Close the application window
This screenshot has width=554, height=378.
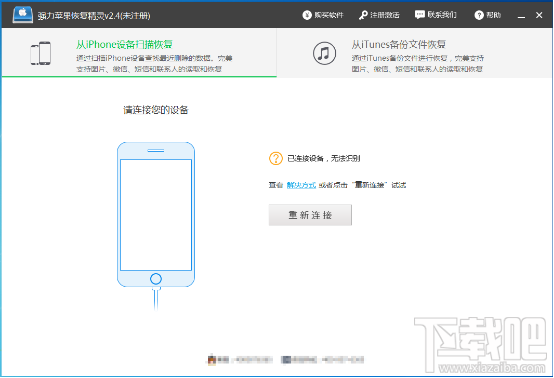coord(539,15)
